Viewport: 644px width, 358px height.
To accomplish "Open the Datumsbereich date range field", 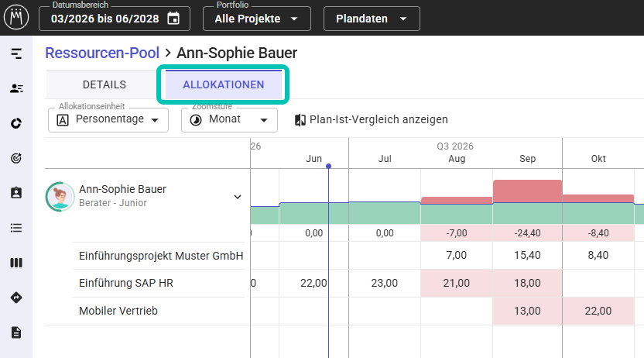I will [x=115, y=19].
